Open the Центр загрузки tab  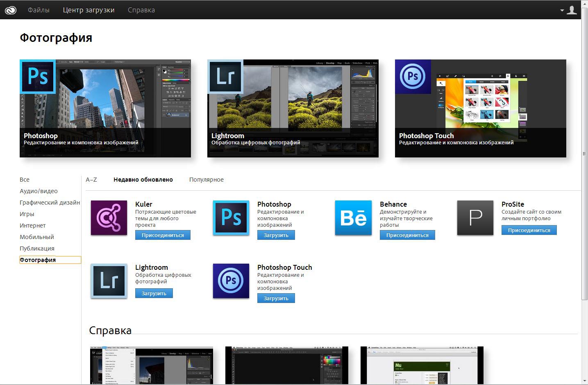[x=89, y=10]
